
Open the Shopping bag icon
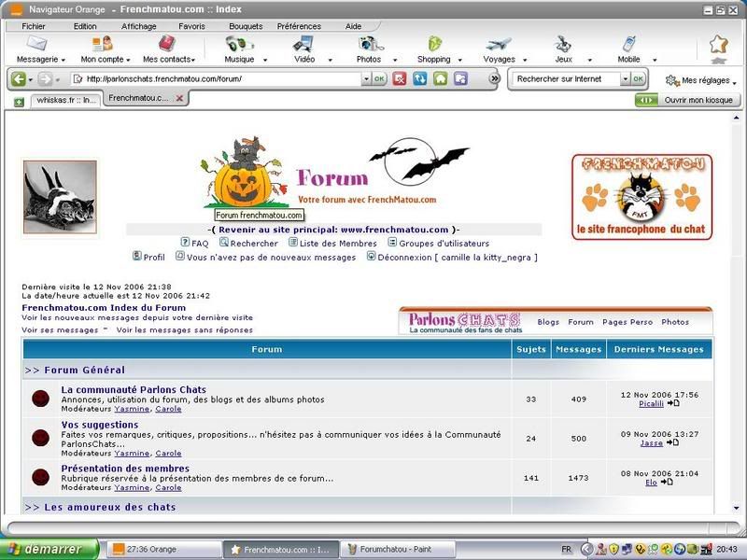click(x=434, y=44)
